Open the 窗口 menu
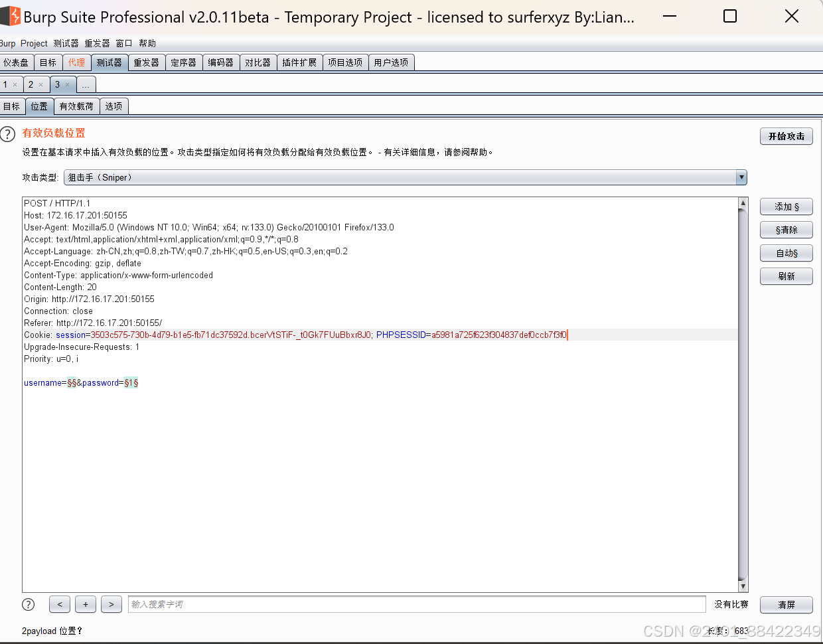This screenshot has width=823, height=644. (x=124, y=43)
